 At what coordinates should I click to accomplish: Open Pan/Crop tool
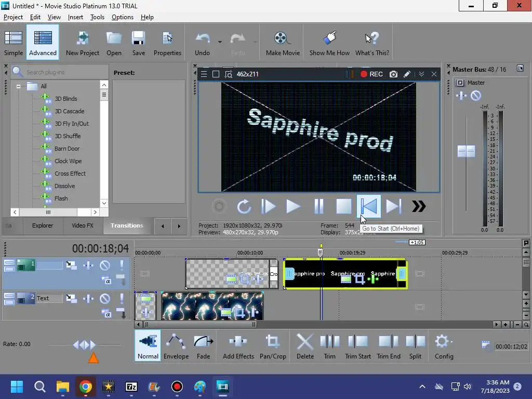pos(273,345)
